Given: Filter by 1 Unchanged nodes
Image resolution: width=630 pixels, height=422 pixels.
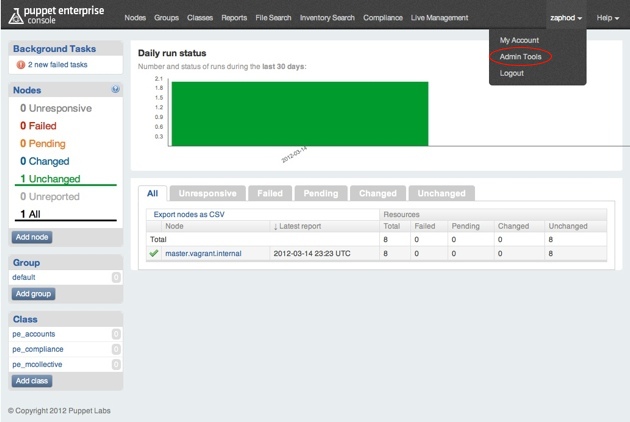Looking at the screenshot, I should click(50, 179).
